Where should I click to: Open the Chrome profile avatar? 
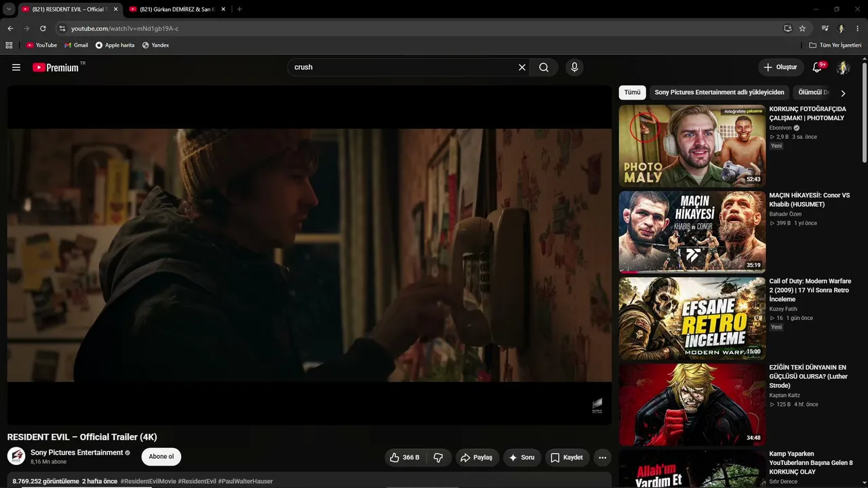tap(841, 28)
